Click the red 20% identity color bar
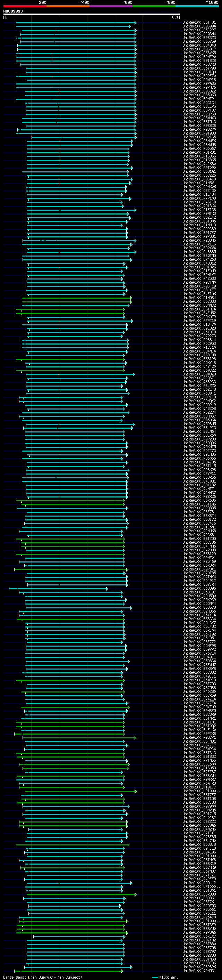 point(25,6)
